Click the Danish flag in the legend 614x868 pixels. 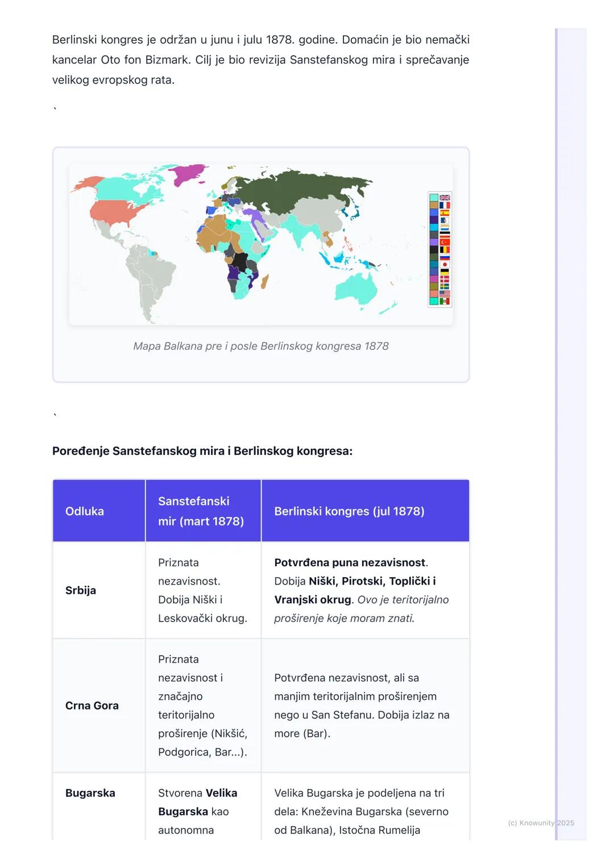pyautogui.click(x=445, y=279)
